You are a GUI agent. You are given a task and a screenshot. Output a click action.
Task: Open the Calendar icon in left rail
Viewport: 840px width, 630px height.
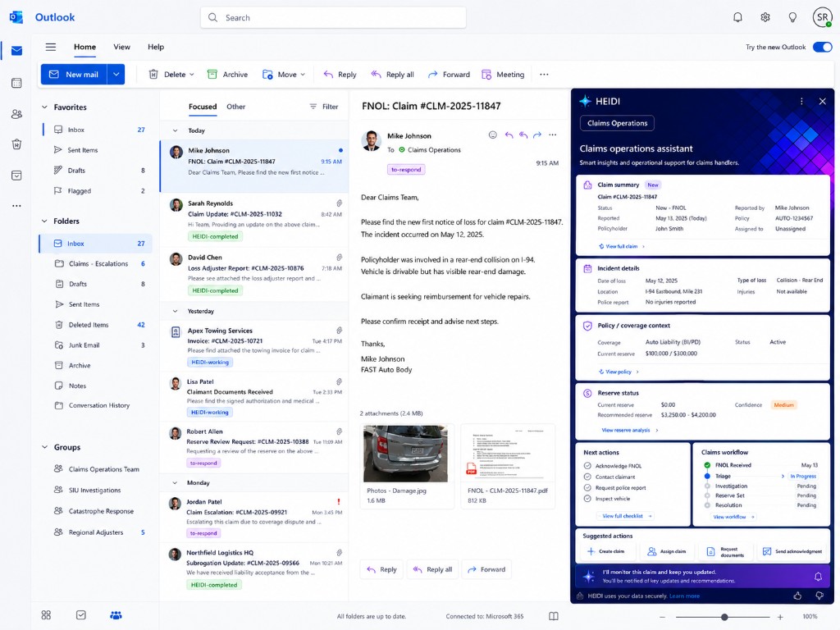16,83
